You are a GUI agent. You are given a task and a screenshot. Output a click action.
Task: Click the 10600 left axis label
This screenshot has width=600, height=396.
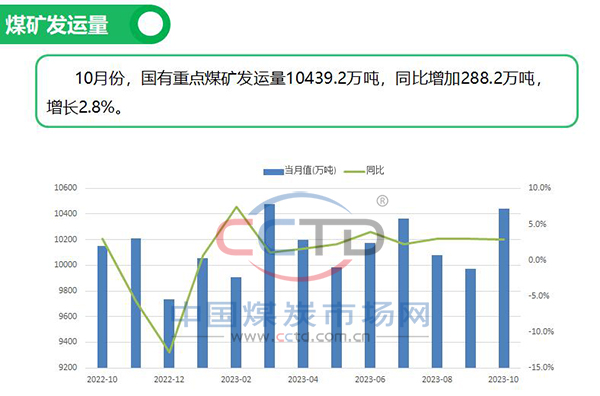coord(65,188)
